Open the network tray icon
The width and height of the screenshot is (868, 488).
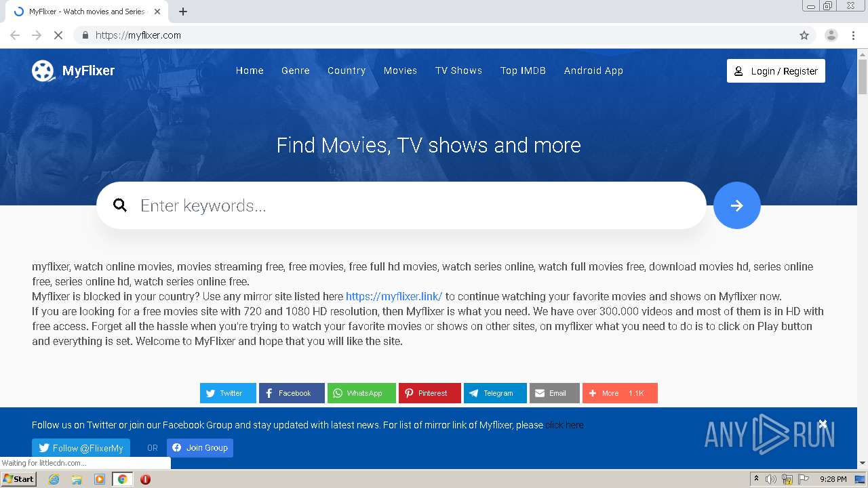coord(787,479)
